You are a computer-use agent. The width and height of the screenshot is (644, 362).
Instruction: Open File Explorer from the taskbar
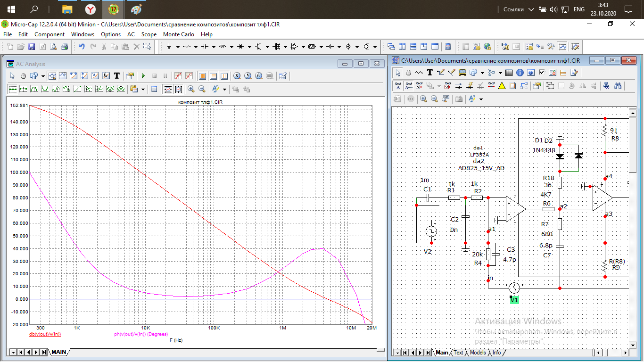(x=67, y=9)
